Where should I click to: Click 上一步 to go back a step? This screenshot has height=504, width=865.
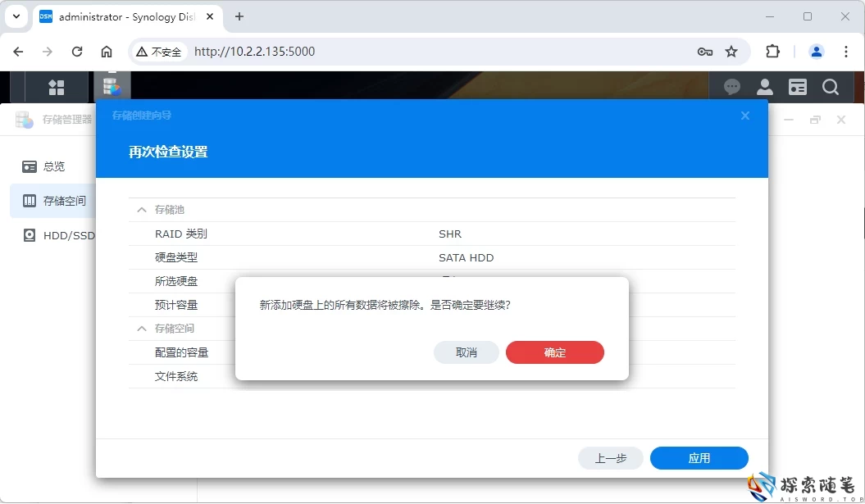click(611, 458)
